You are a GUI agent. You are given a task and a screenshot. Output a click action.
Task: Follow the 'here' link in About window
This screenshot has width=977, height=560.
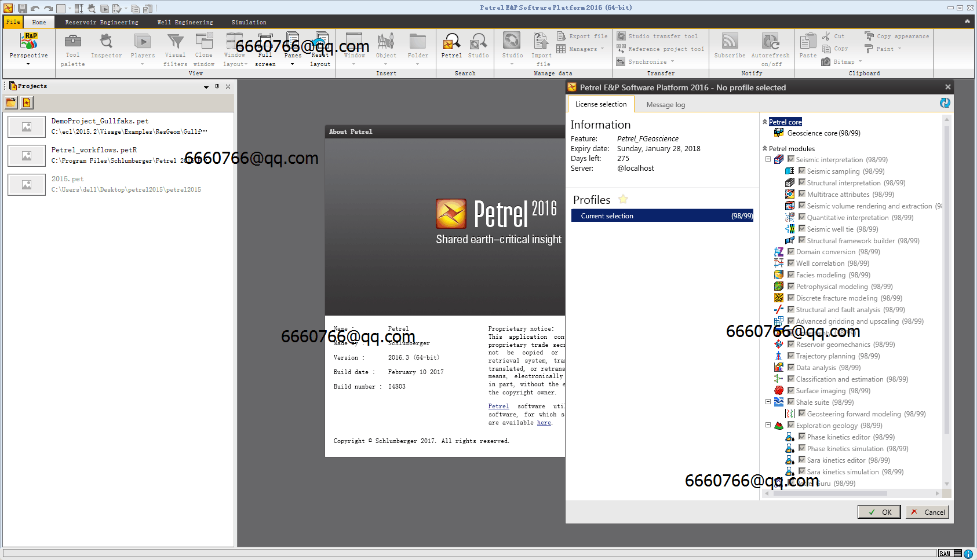point(544,422)
